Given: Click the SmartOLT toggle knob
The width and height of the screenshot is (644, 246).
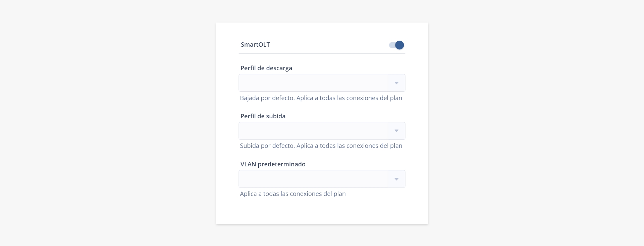Looking at the screenshot, I should pyautogui.click(x=399, y=45).
